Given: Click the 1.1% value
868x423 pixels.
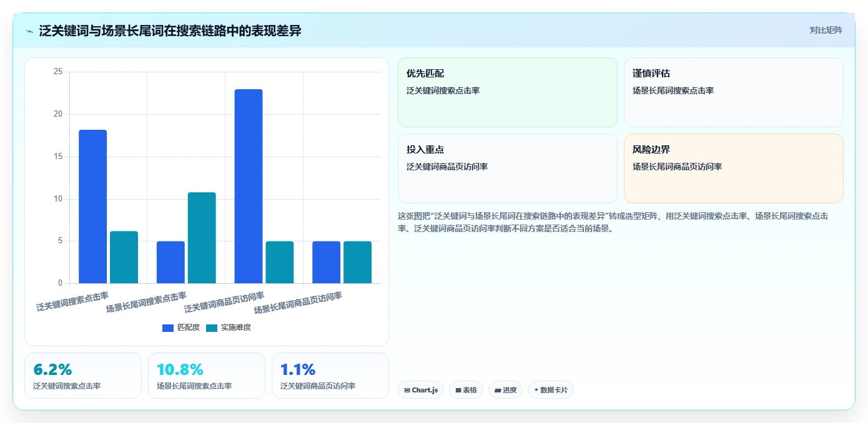Looking at the screenshot, I should (298, 369).
